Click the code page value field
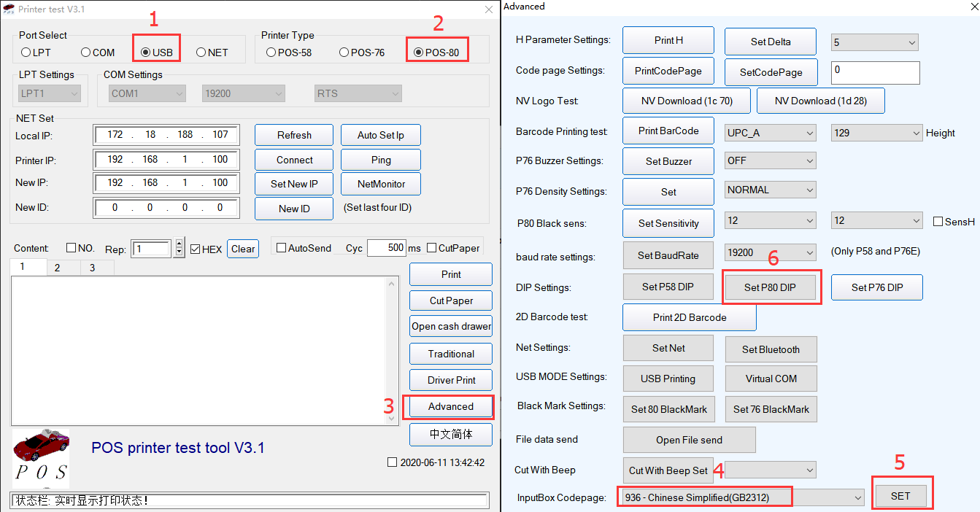980x512 pixels. pyautogui.click(x=876, y=72)
